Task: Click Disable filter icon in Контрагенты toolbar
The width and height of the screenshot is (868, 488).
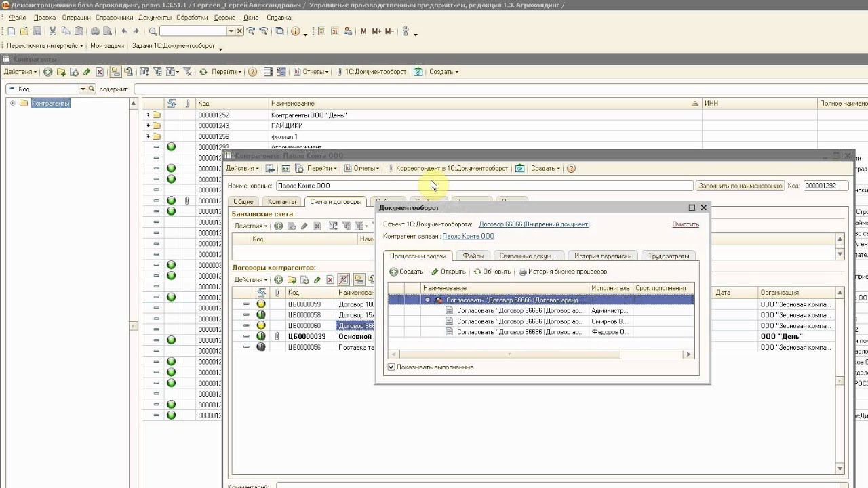Action: pos(189,72)
